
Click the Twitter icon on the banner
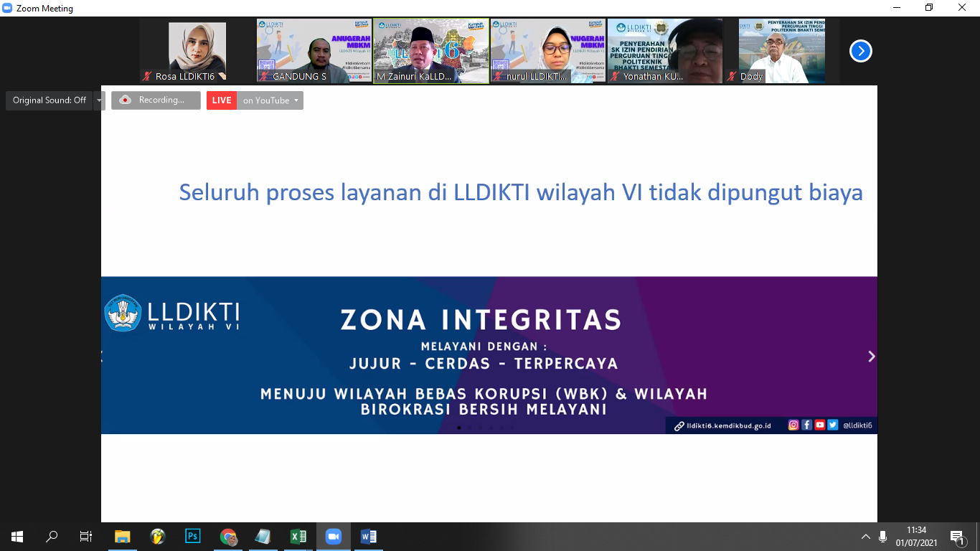pos(832,425)
